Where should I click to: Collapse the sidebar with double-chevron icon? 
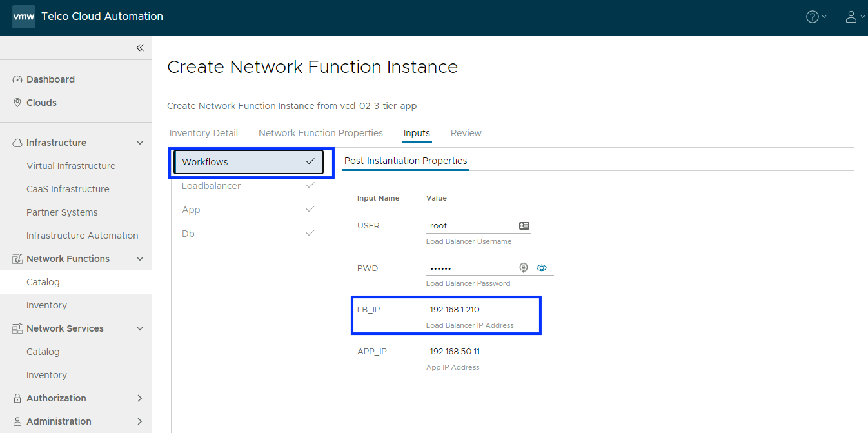point(140,48)
